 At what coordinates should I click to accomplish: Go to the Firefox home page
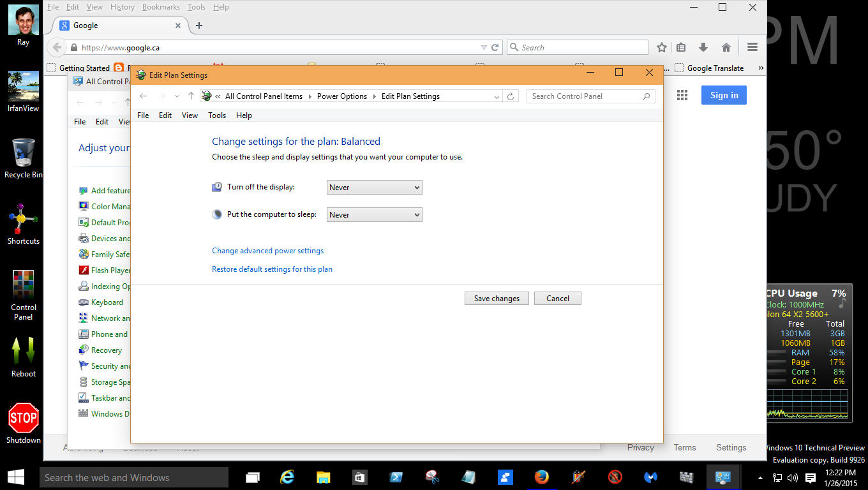point(726,47)
